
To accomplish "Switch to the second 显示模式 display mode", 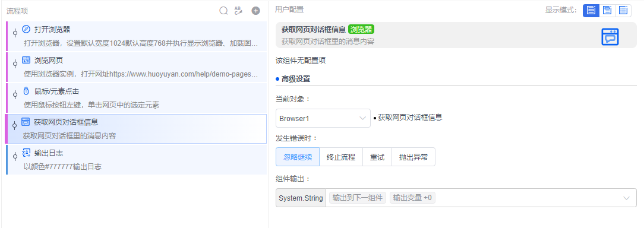I will tap(607, 10).
